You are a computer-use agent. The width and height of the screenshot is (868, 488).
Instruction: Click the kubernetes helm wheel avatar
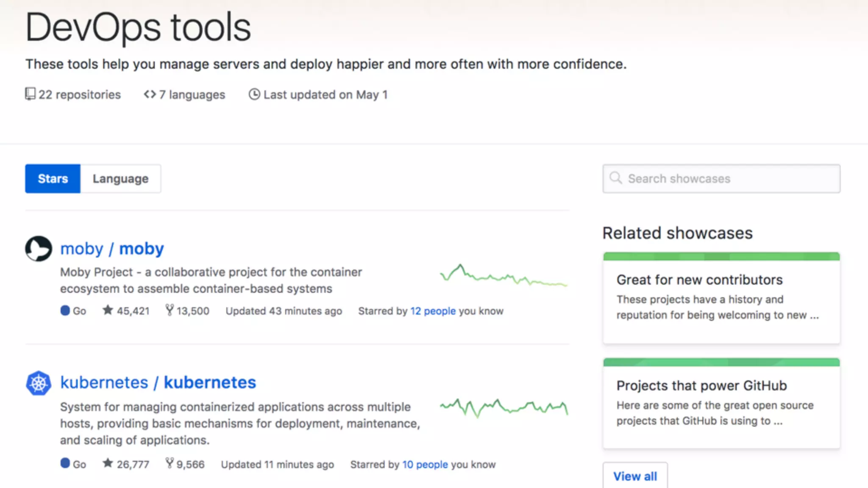point(39,383)
